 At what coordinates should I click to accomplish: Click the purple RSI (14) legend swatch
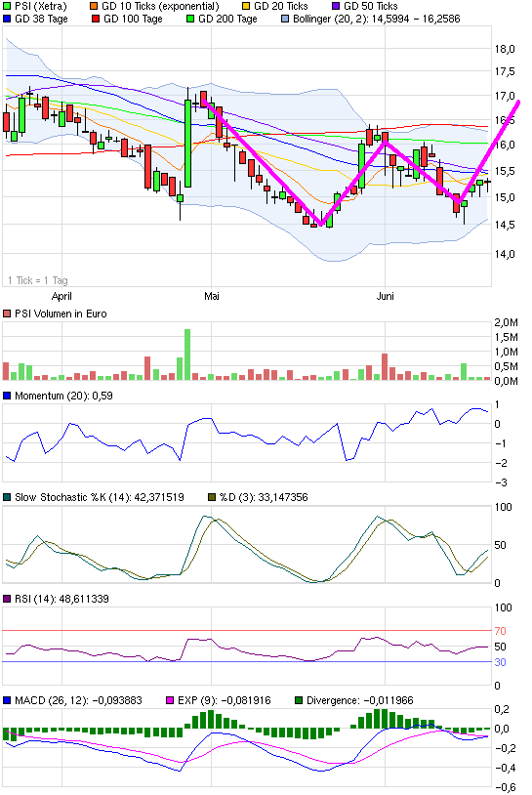pyautogui.click(x=7, y=599)
